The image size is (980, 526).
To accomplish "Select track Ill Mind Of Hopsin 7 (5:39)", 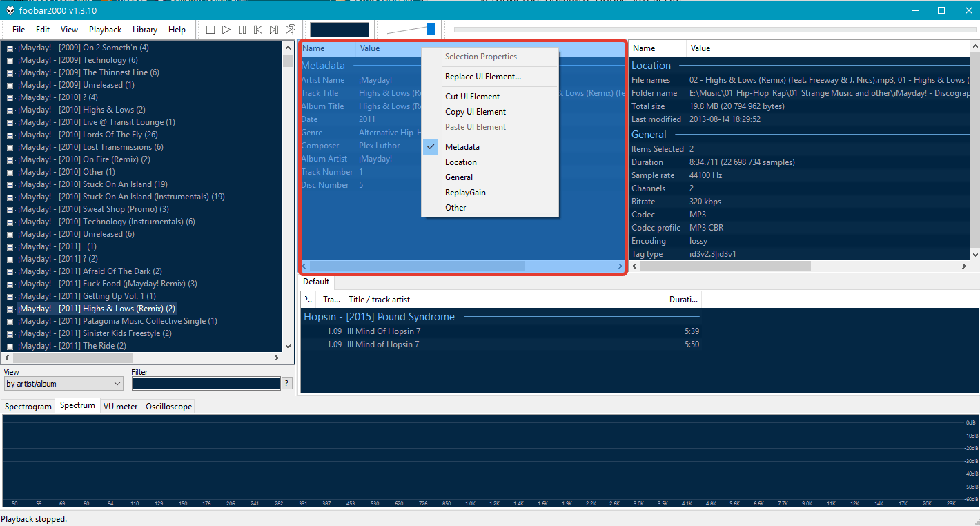I will coord(502,331).
